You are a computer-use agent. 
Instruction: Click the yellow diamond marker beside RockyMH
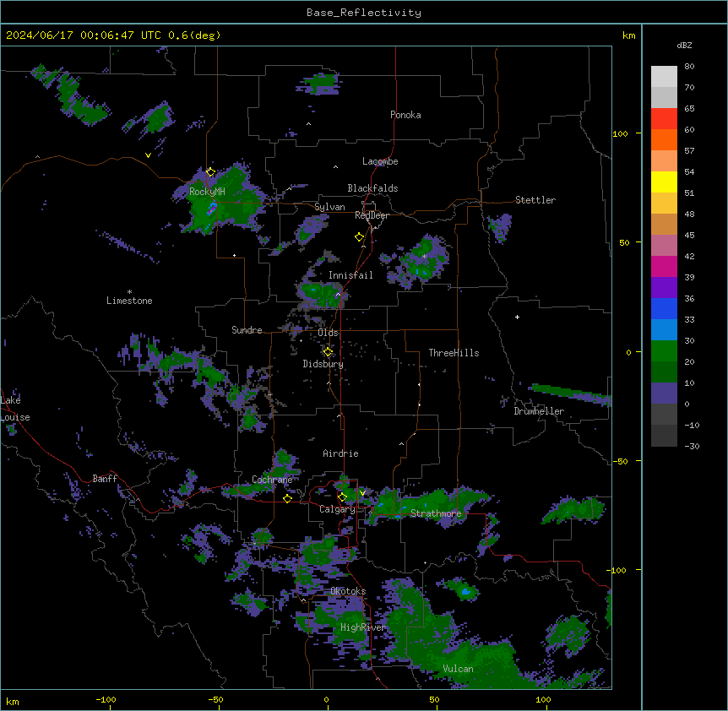click(210, 172)
